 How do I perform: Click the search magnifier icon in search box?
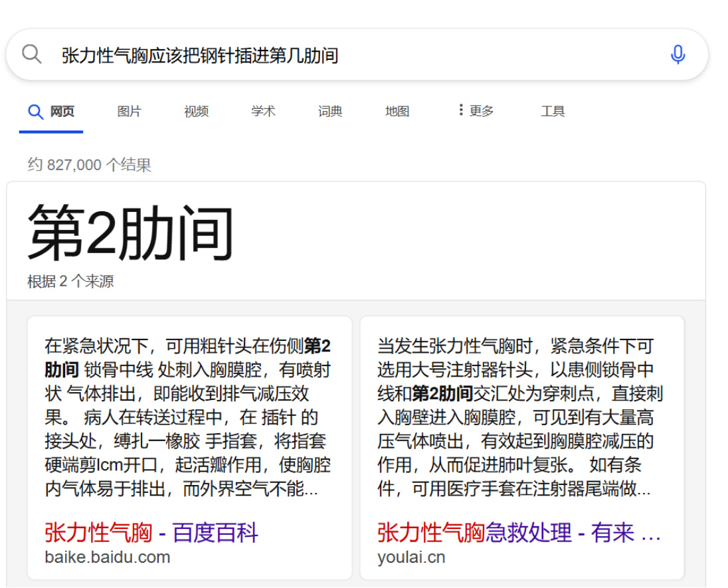(x=32, y=54)
